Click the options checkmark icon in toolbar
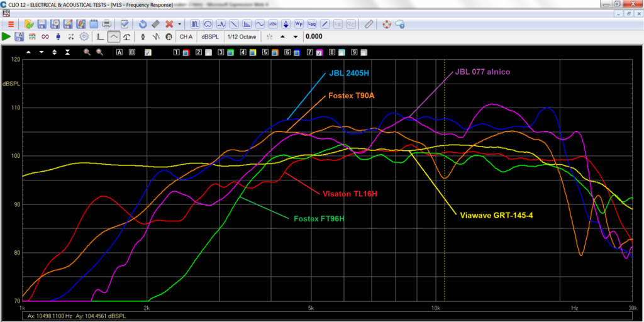Viewport: 644px width, 322px height. tap(125, 24)
